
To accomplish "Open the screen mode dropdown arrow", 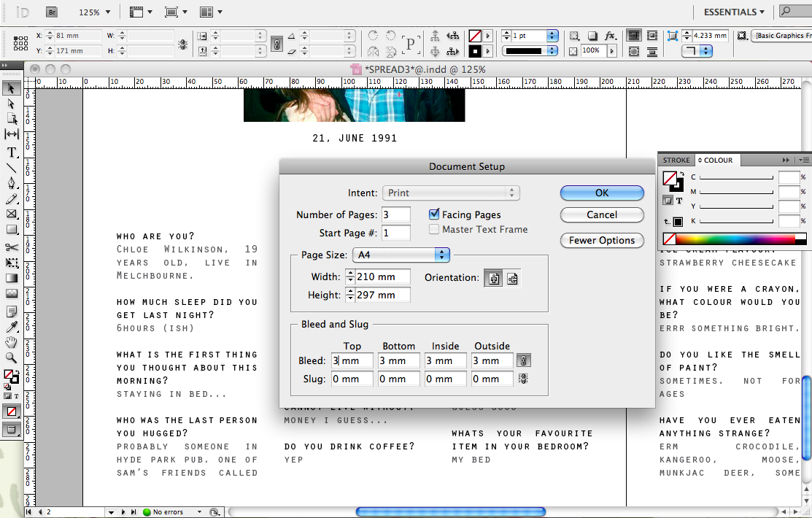I will [x=184, y=12].
